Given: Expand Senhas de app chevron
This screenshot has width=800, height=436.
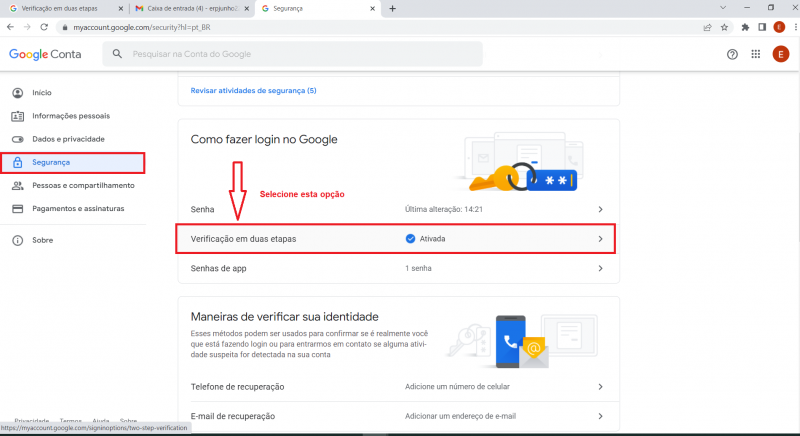Looking at the screenshot, I should pyautogui.click(x=601, y=268).
